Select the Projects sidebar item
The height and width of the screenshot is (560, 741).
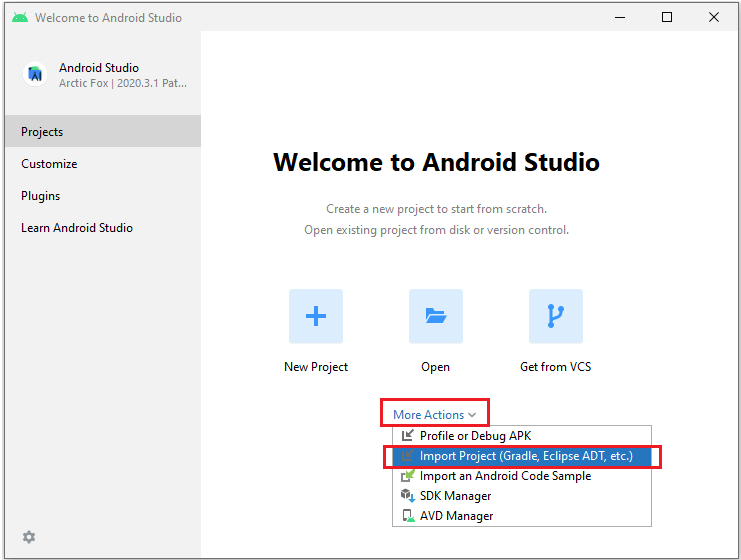(x=42, y=132)
